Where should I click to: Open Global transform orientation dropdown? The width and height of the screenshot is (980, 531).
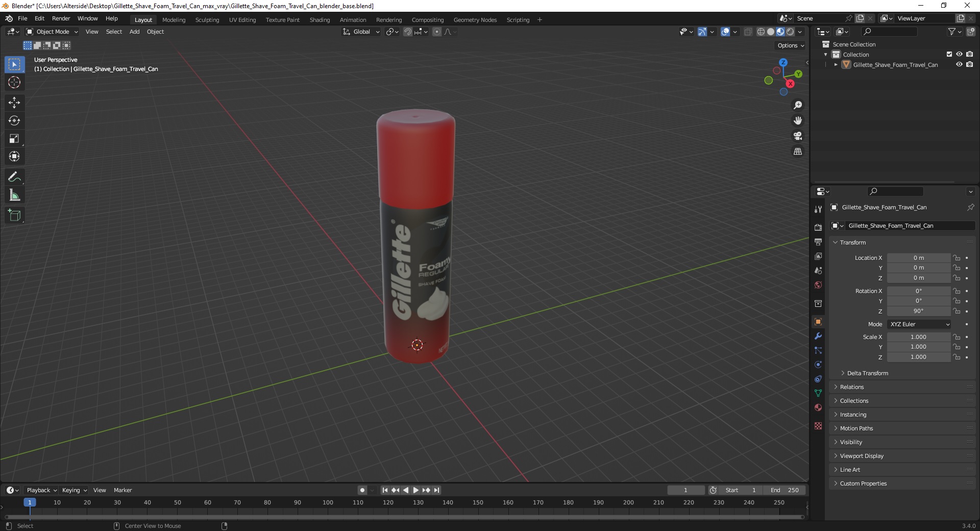tap(361, 32)
